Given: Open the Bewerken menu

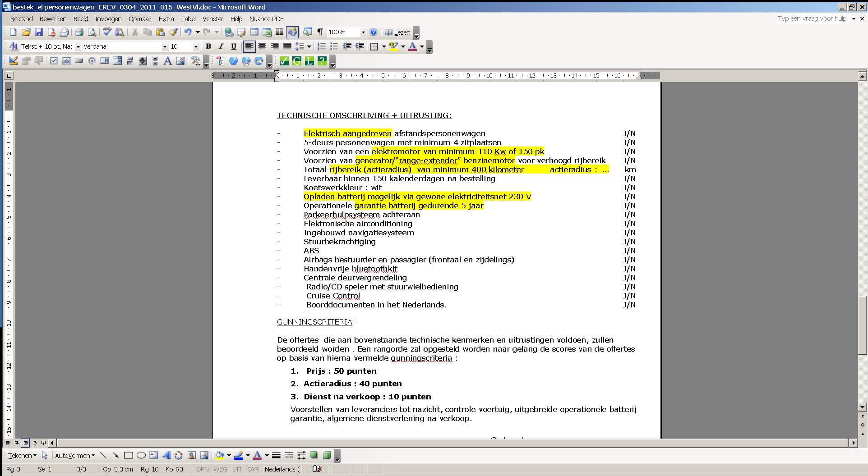Looking at the screenshot, I should [53, 19].
